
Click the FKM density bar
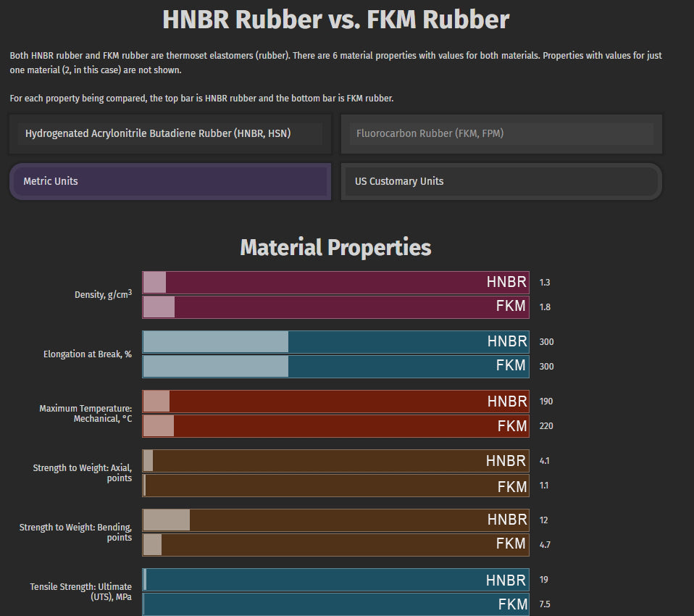pyautogui.click(x=335, y=307)
